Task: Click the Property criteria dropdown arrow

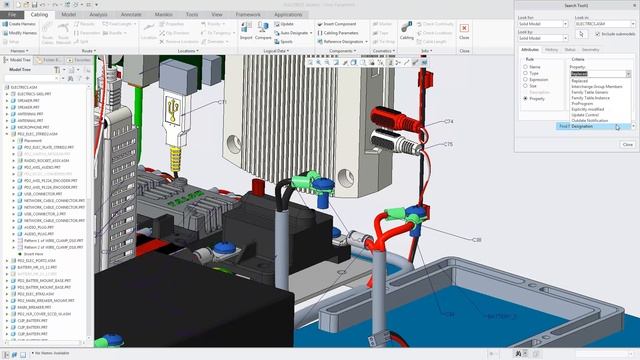Action: tap(628, 74)
